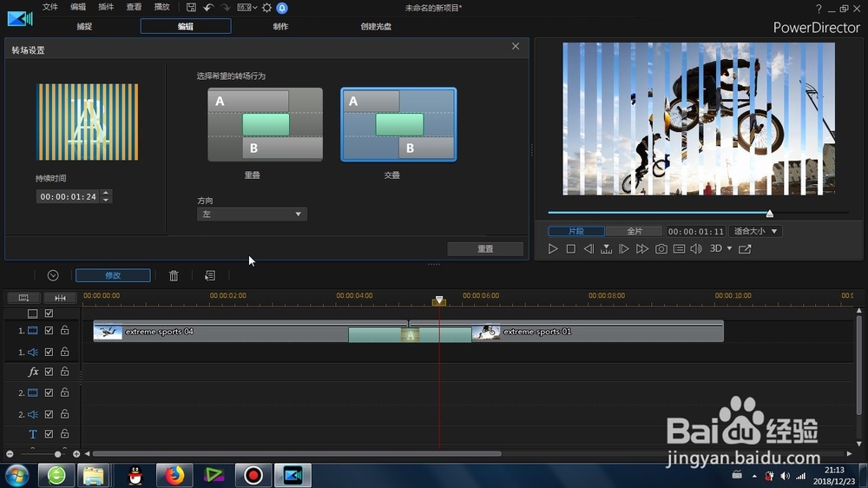Redo the last undone action
Viewport: 868px width, 488px height.
tap(226, 7)
